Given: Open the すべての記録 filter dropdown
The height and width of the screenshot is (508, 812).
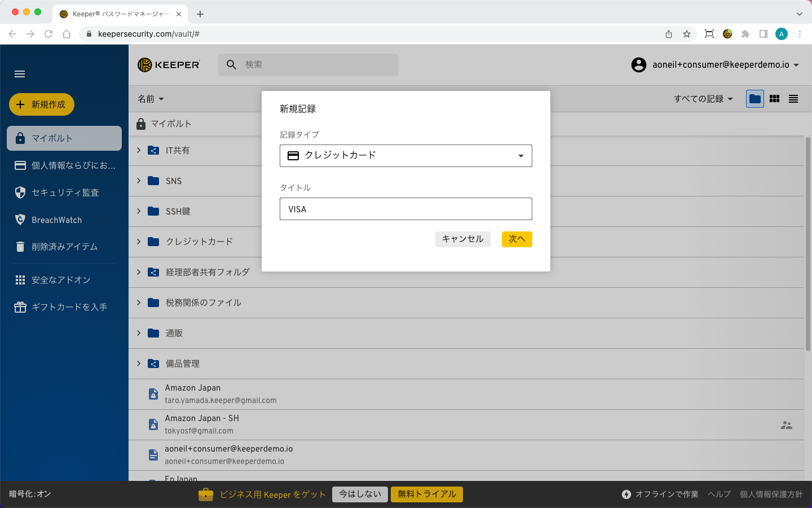Looking at the screenshot, I should [703, 99].
